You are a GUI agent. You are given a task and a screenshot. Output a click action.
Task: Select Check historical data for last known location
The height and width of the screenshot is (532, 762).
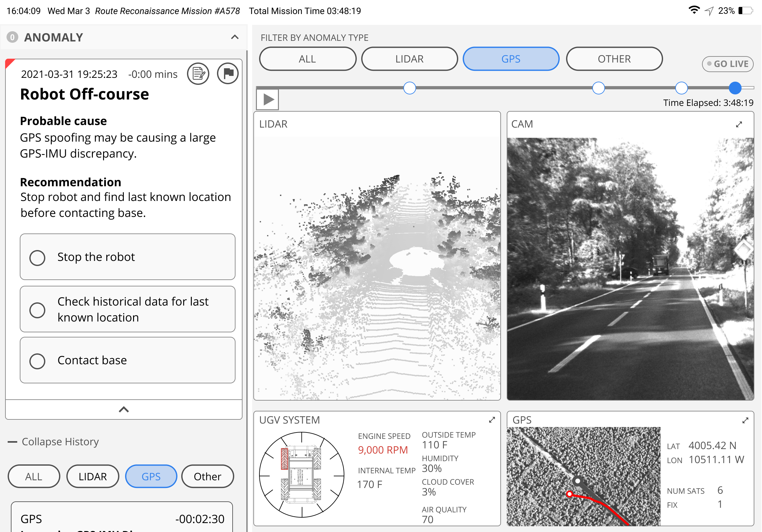click(x=127, y=309)
